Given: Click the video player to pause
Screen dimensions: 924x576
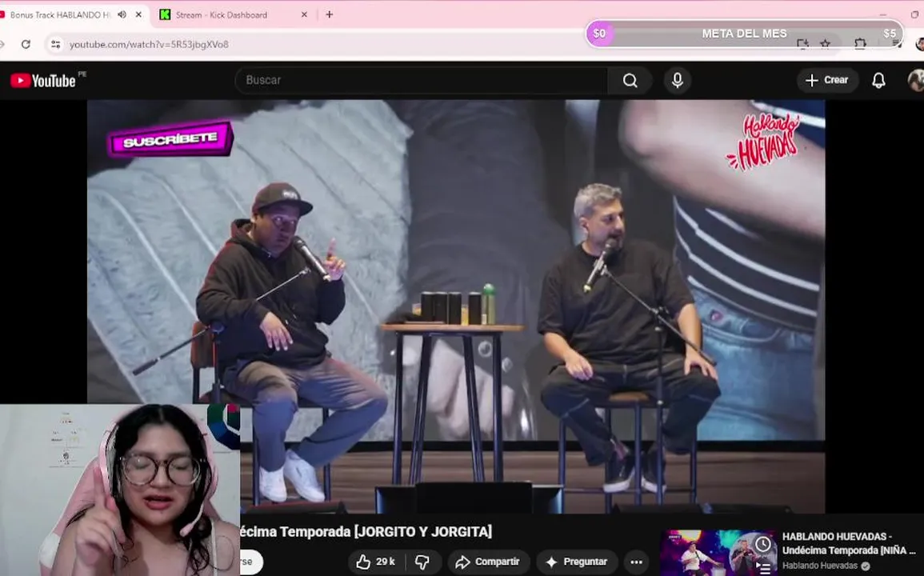Looking at the screenshot, I should coord(456,306).
